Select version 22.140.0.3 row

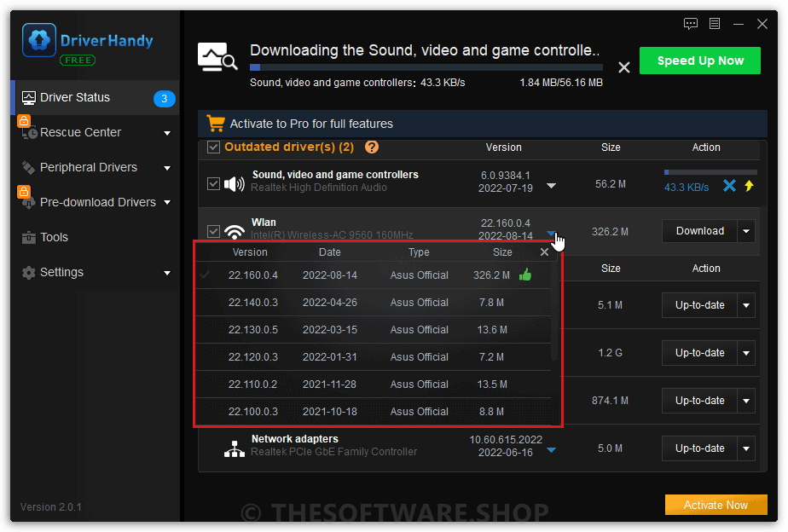374,303
